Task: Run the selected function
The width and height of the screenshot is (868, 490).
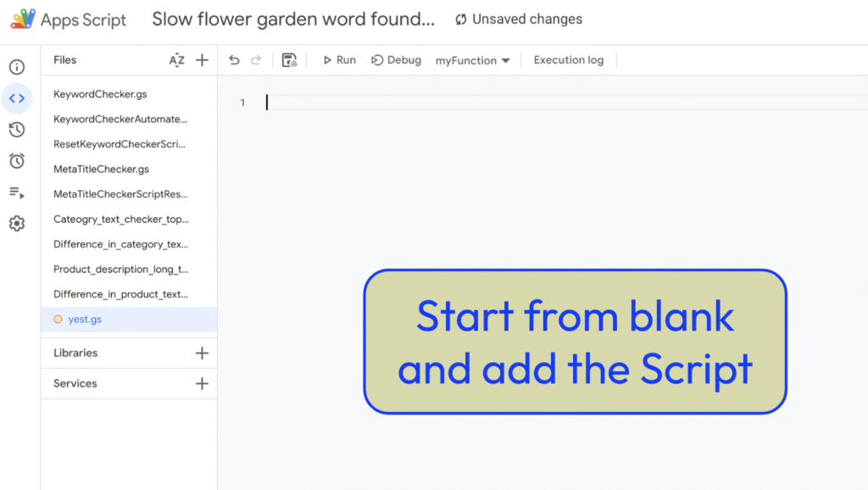Action: point(339,60)
